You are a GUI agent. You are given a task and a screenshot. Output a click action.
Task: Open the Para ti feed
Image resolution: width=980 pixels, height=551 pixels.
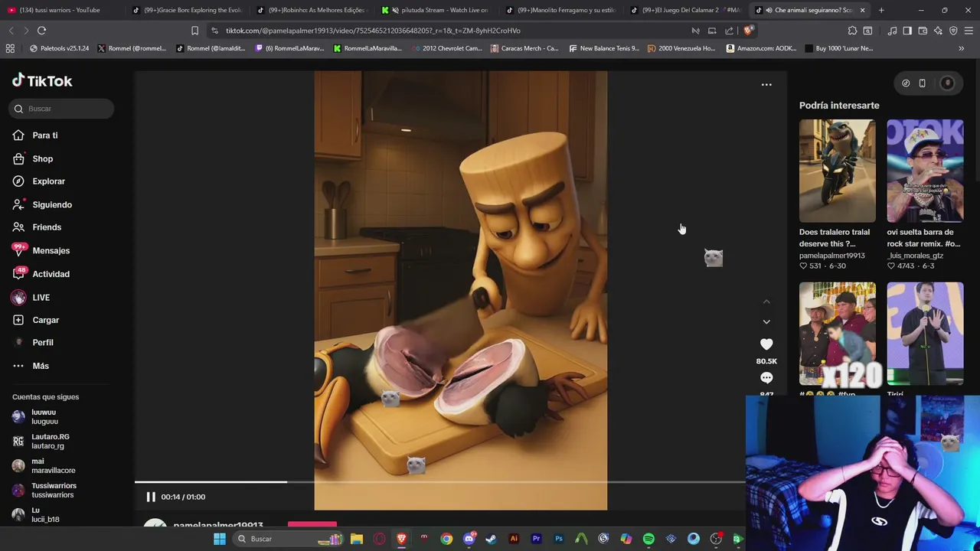pyautogui.click(x=35, y=135)
